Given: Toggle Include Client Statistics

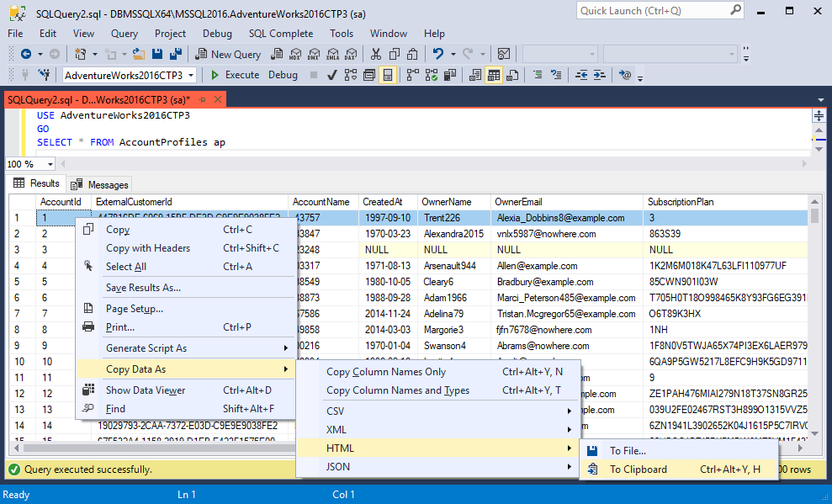Looking at the screenshot, I should [x=450, y=76].
